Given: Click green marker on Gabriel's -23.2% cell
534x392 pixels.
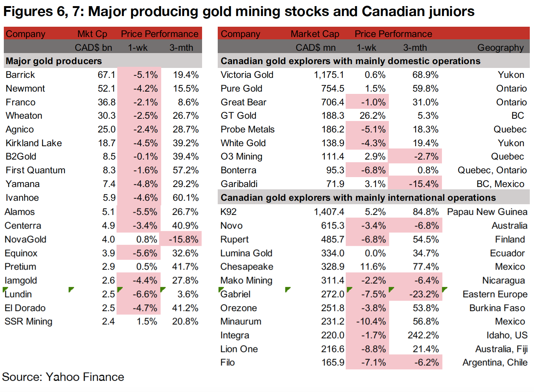Looking at the screenshot, I should tap(391, 290).
